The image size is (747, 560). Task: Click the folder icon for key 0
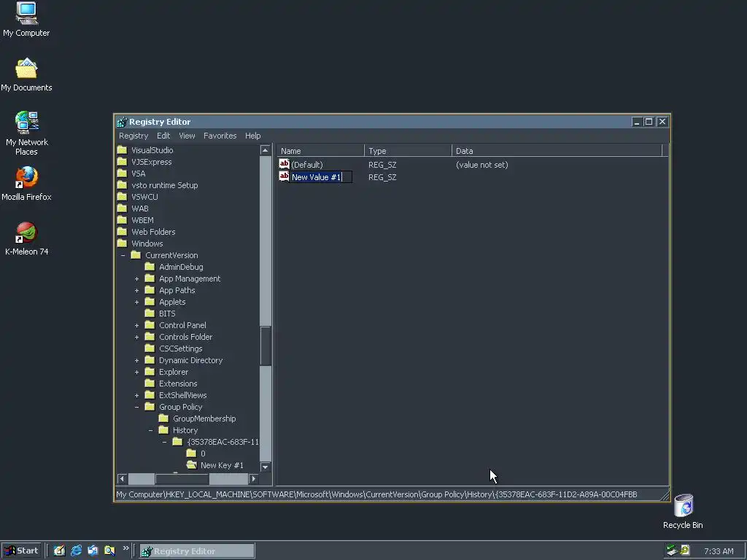tap(192, 454)
